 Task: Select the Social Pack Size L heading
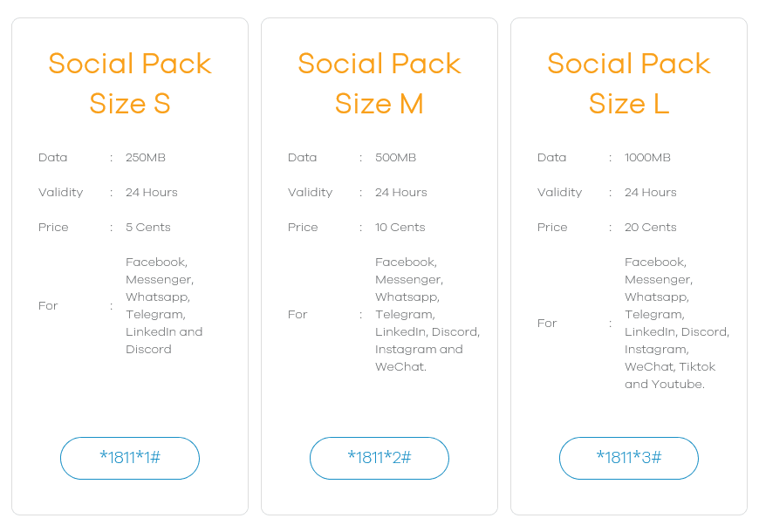(629, 84)
